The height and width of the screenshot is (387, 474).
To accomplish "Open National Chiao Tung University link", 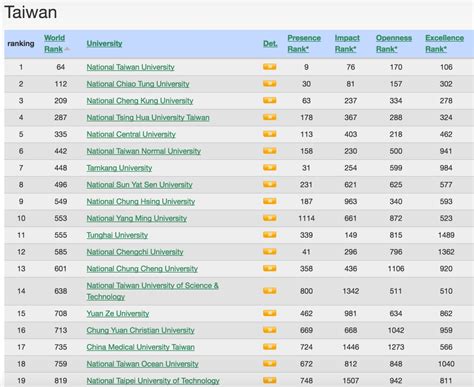I will [138, 84].
